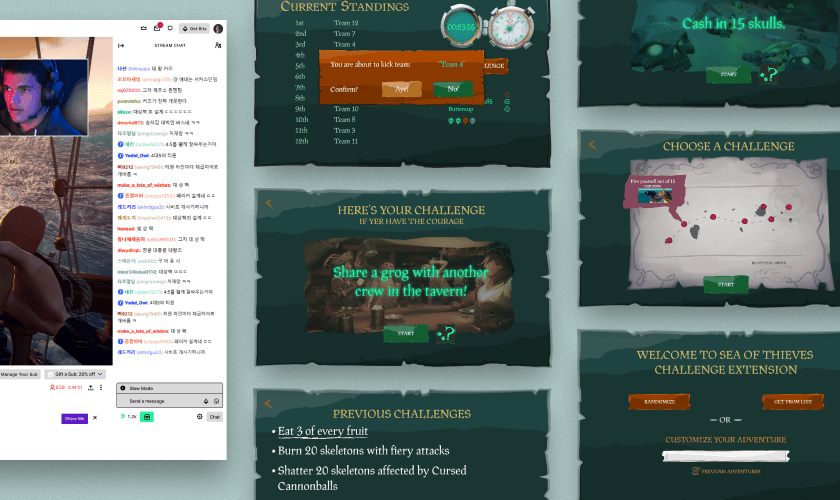Select Team 12 in first place

[x=346, y=23]
